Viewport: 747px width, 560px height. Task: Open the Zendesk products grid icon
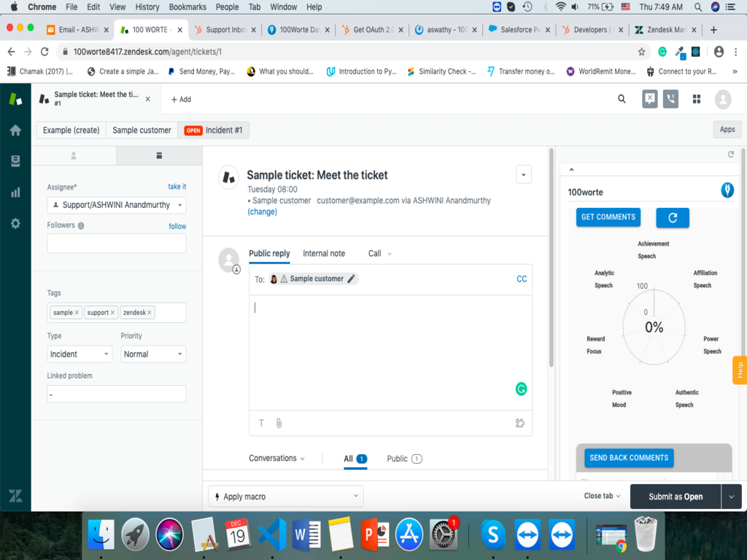pyautogui.click(x=696, y=99)
